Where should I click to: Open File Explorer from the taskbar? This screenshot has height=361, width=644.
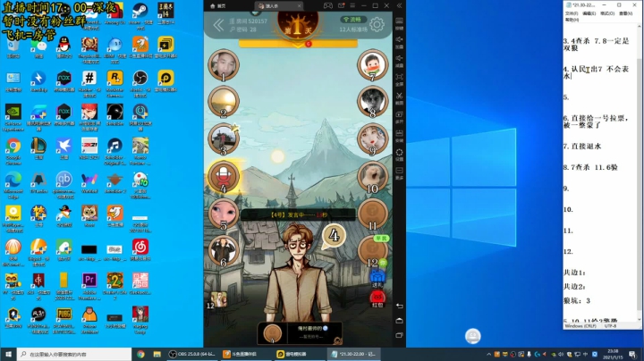click(x=157, y=354)
